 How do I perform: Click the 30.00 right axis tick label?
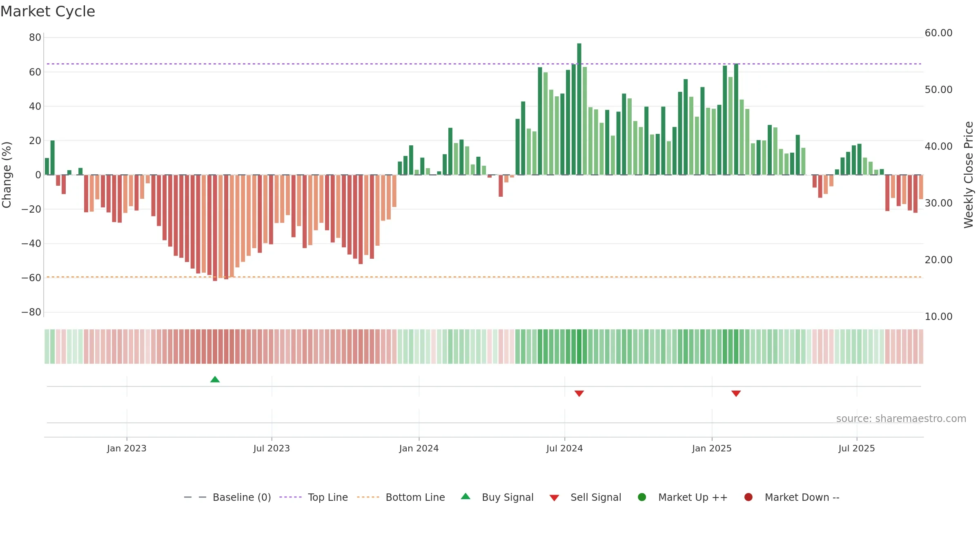pos(938,203)
